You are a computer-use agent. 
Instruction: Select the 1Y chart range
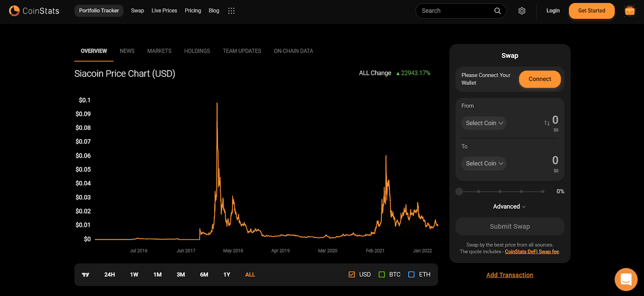(227, 275)
